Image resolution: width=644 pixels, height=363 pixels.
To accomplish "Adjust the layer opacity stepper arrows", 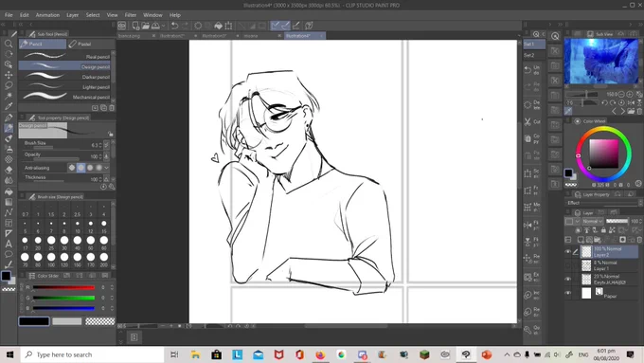I will (640, 221).
